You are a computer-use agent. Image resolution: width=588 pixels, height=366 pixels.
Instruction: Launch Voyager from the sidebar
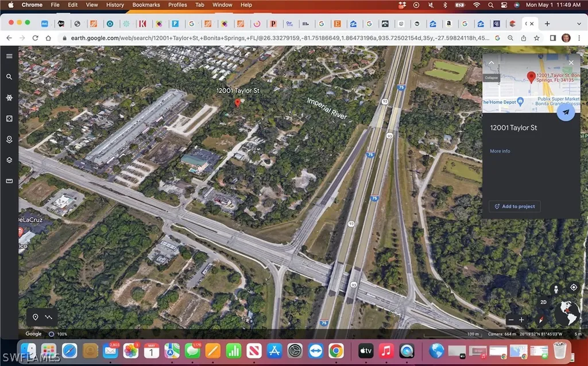coord(9,98)
